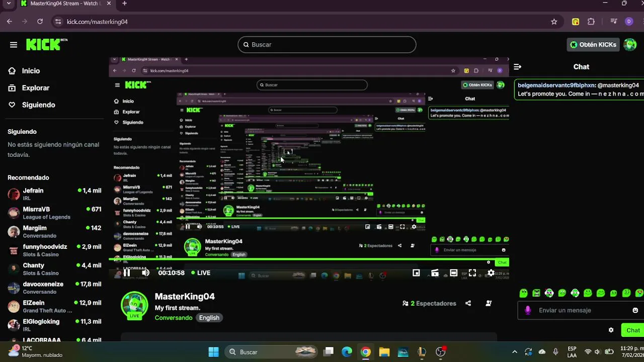Open the funnyhoodvidz channel
This screenshot has width=644, height=362.
[x=54, y=250]
